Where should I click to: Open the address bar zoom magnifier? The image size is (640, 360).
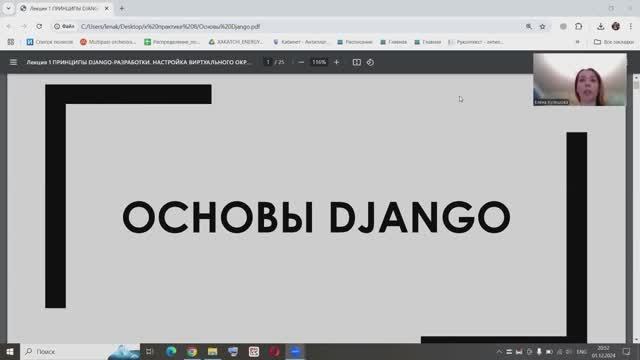(529, 27)
